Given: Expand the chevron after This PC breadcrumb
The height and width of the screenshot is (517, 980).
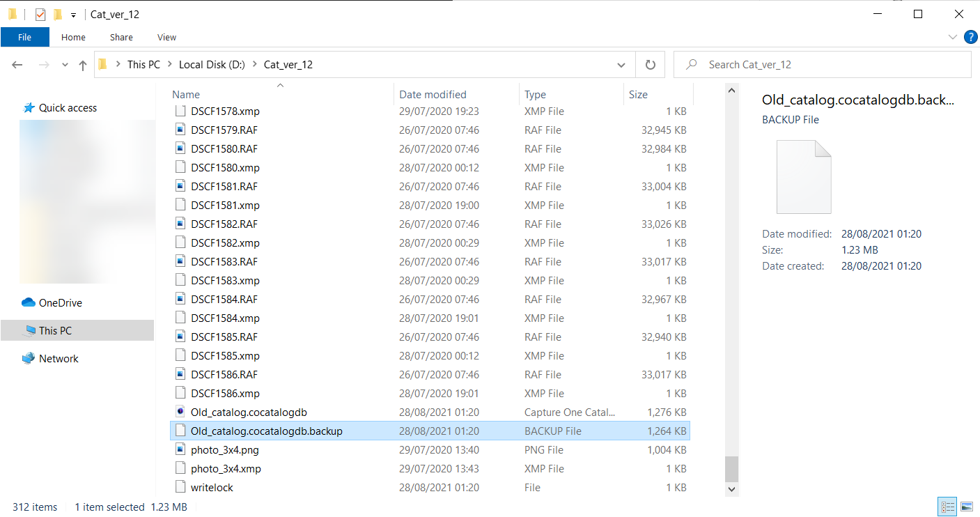Looking at the screenshot, I should click(x=169, y=65).
